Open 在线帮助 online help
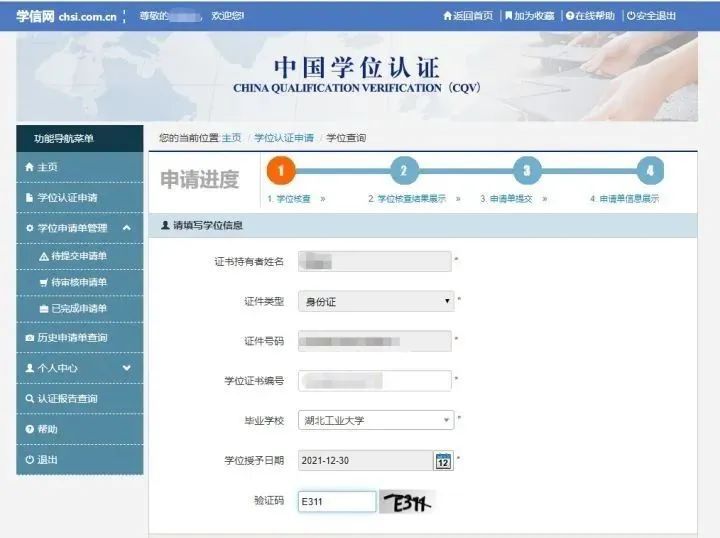This screenshot has height=538, width=720. (590, 16)
